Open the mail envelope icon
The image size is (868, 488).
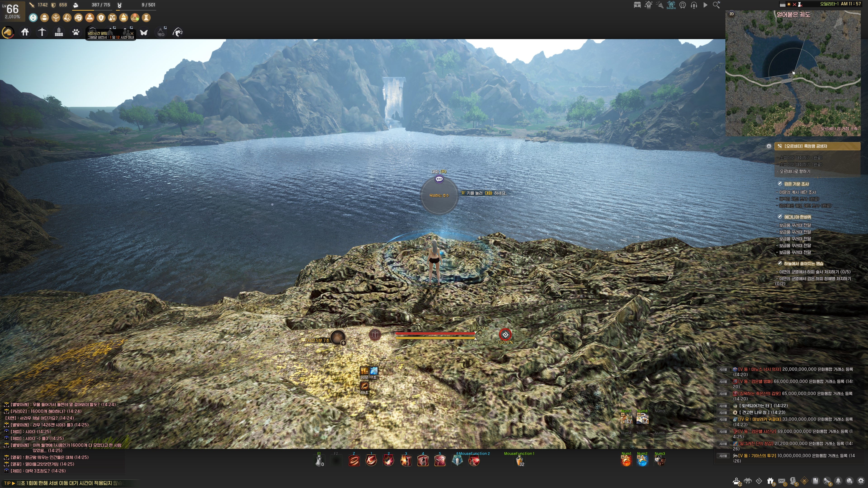point(782,481)
